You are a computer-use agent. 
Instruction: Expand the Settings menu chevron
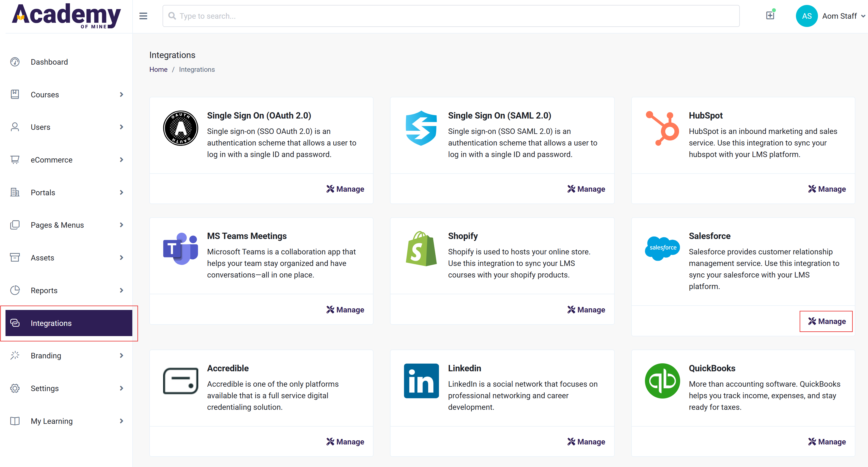[122, 388]
